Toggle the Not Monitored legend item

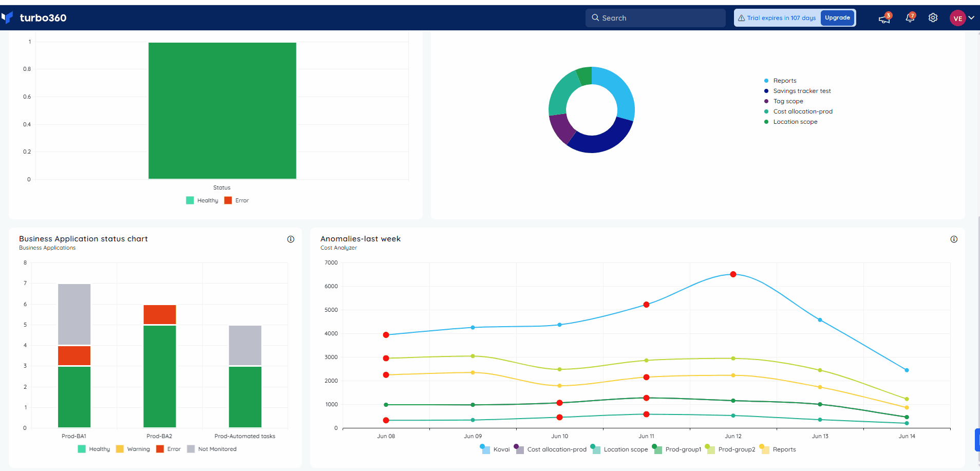pos(212,449)
